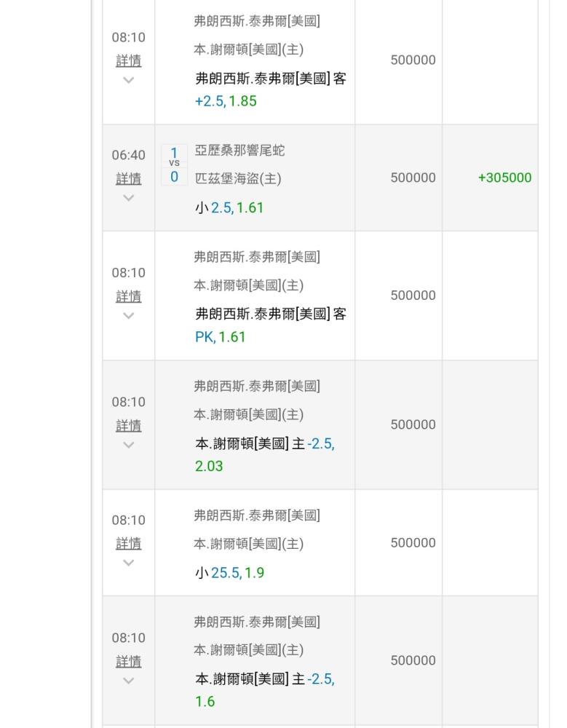
Task: Click the +305000 winnings amount
Action: coord(505,178)
